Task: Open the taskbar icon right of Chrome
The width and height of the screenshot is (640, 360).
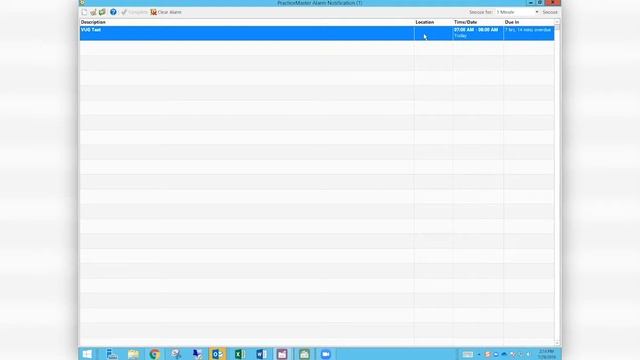Action: pyautogui.click(x=176, y=354)
